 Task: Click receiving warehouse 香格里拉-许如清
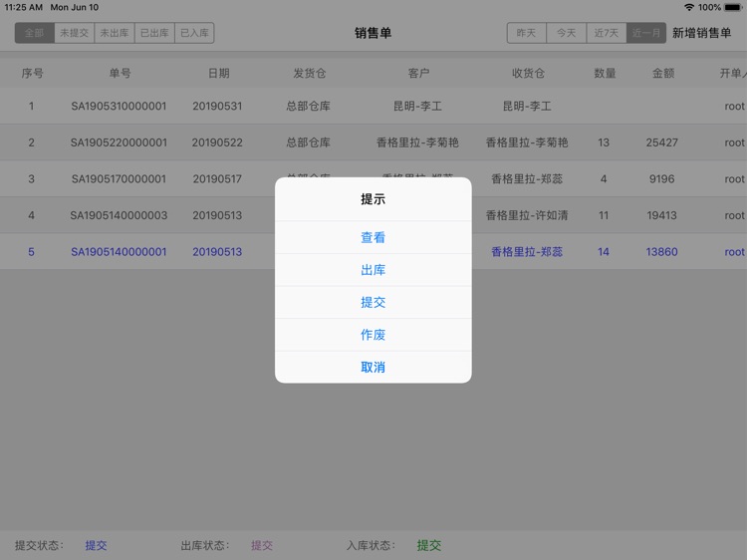(527, 215)
